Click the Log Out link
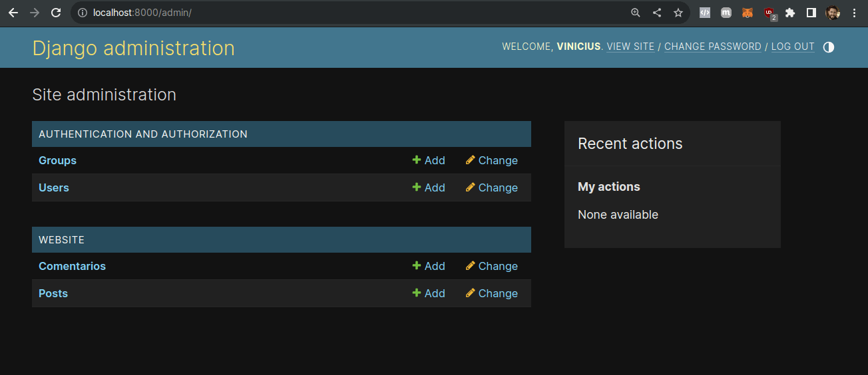This screenshot has height=375, width=868. 793,47
